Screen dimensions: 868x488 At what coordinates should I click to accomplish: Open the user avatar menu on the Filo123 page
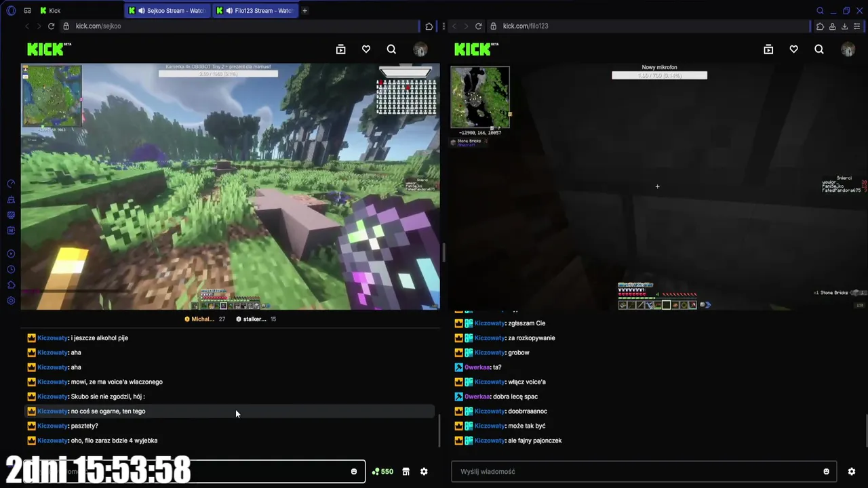(x=848, y=49)
